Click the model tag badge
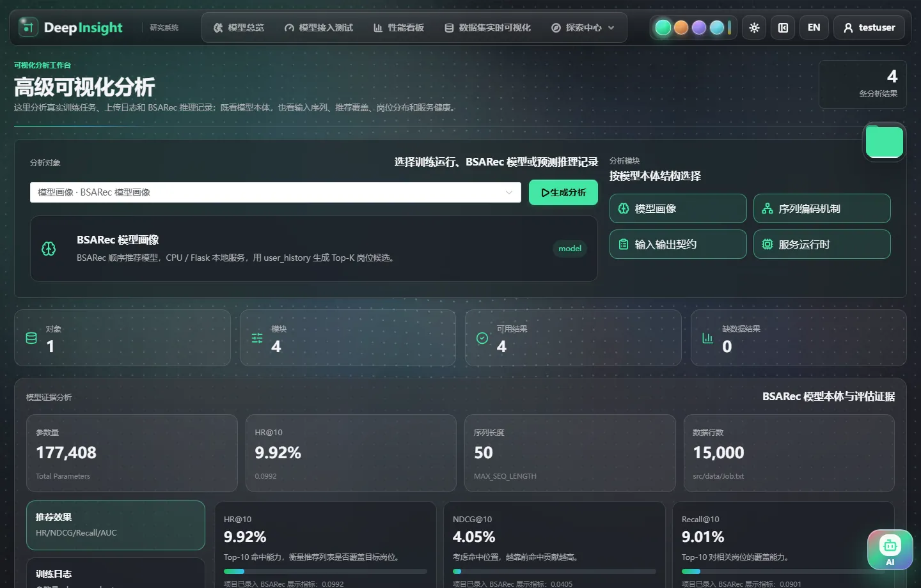The height and width of the screenshot is (588, 921). [x=570, y=249]
